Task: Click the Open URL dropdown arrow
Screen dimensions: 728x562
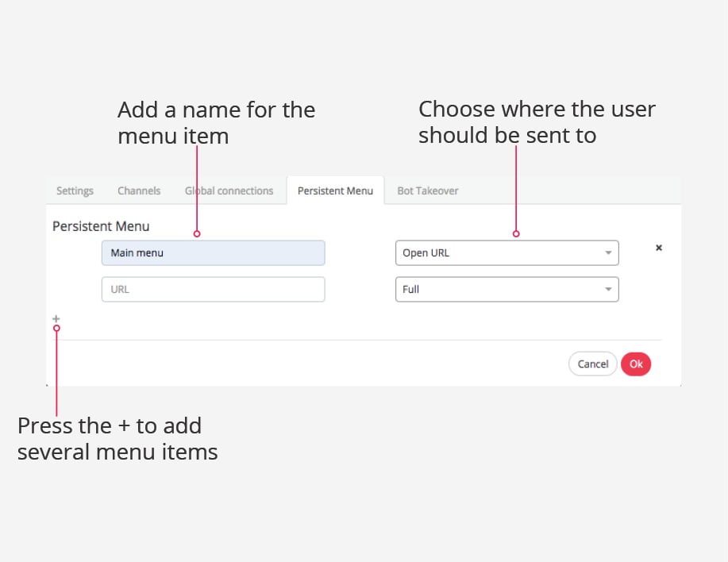Action: point(607,252)
